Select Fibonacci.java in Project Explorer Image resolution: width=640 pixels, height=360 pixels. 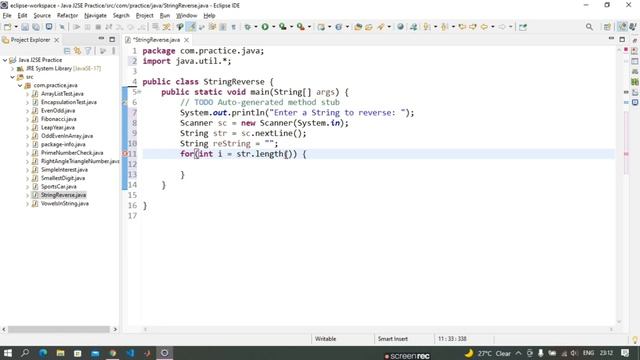point(58,119)
